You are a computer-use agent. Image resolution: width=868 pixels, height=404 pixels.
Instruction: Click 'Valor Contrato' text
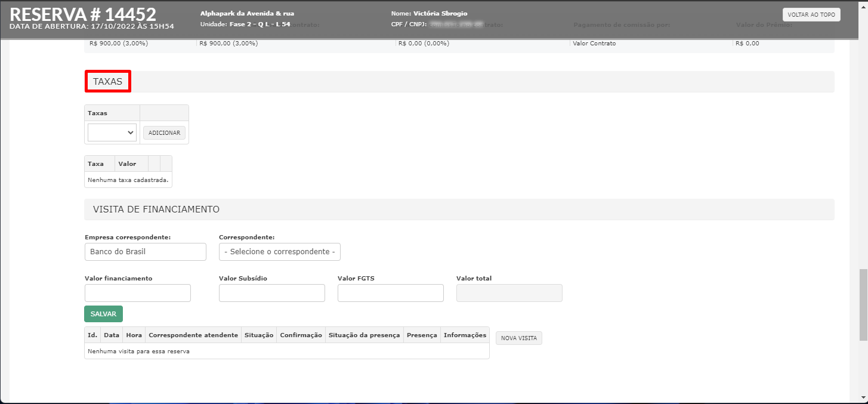pyautogui.click(x=594, y=44)
